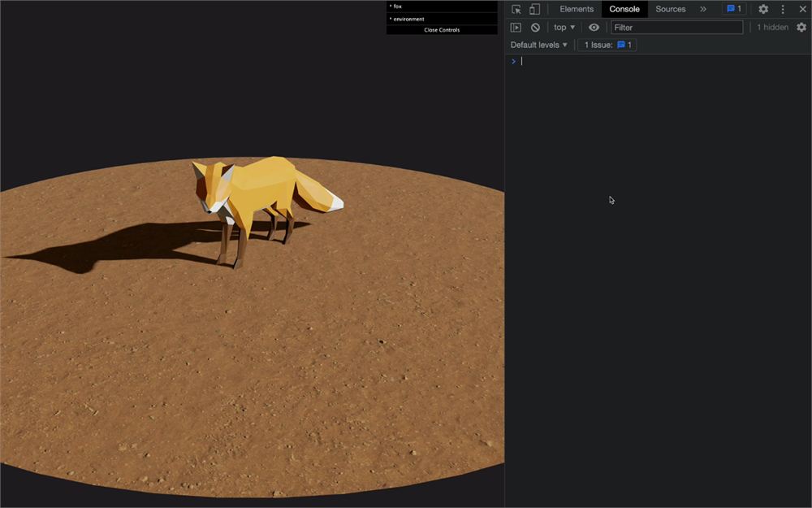Click the 1 hidden messages label

point(772,28)
